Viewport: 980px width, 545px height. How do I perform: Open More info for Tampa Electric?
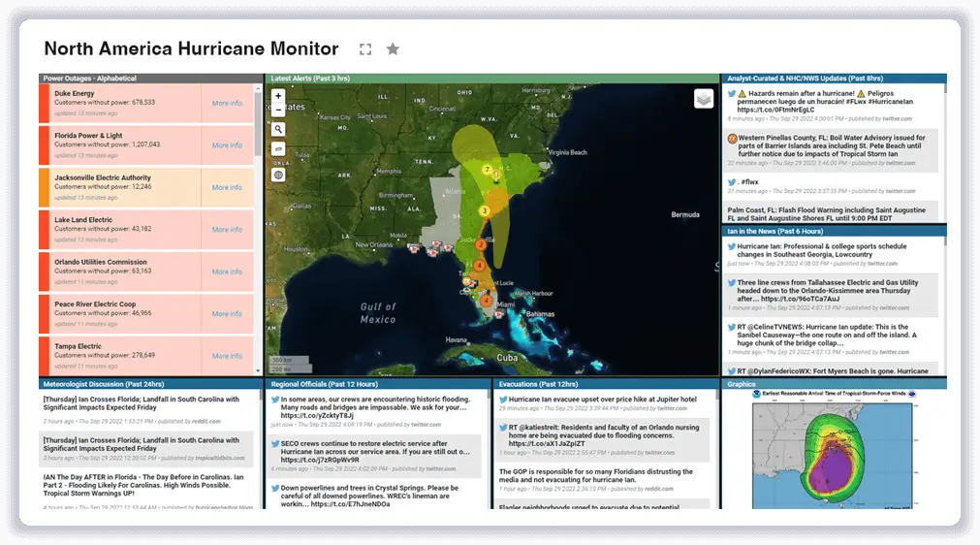227,356
